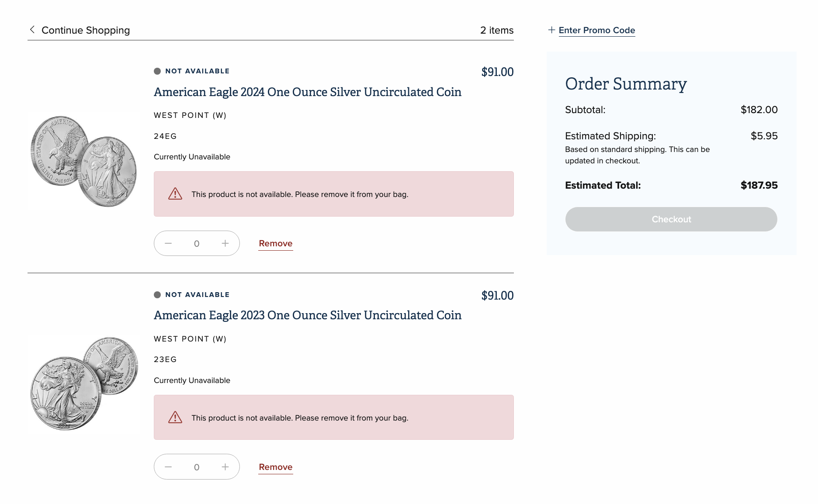818x504 pixels.
Task: View the 2024 Silver Eagle coin image
Action: click(83, 161)
